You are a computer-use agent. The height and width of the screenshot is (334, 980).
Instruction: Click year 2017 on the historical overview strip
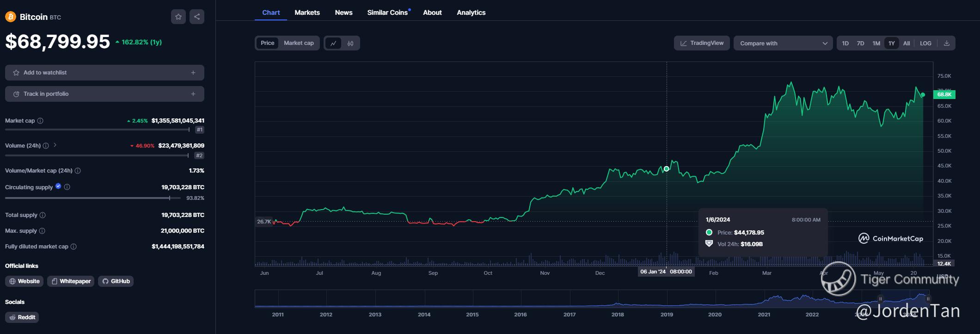coord(570,315)
